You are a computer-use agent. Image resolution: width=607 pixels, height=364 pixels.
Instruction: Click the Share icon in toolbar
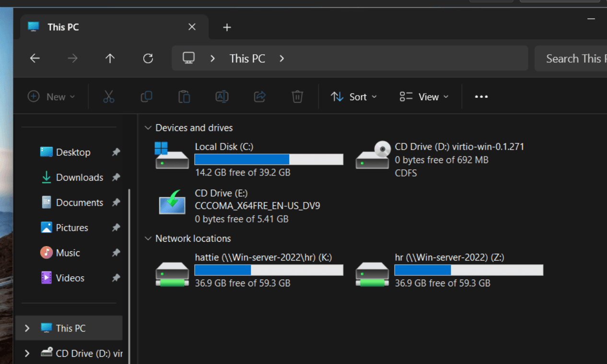click(259, 97)
